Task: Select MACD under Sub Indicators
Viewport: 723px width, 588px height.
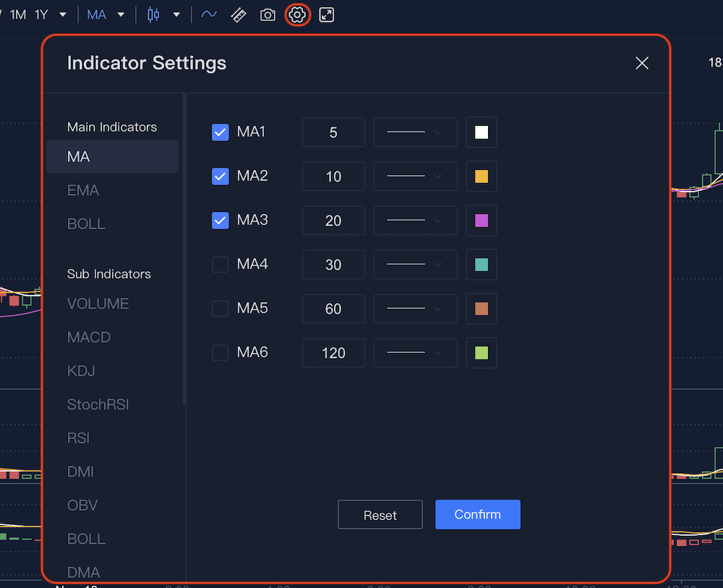Action: 89,337
